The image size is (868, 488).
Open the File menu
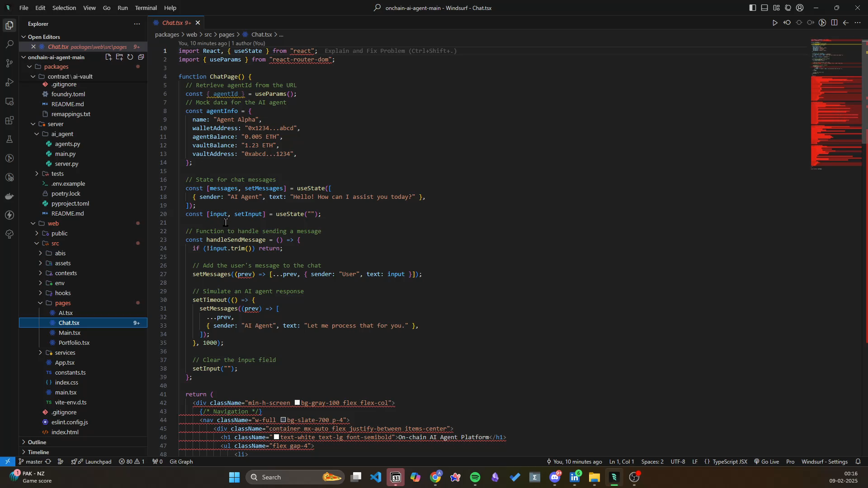(24, 8)
